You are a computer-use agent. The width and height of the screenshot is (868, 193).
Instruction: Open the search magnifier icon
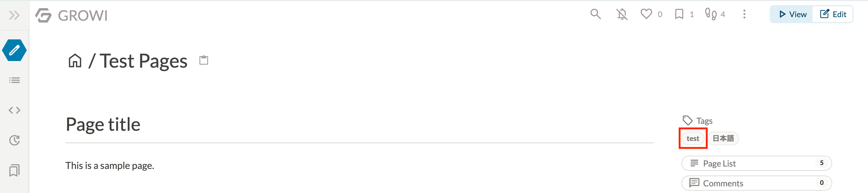click(596, 14)
